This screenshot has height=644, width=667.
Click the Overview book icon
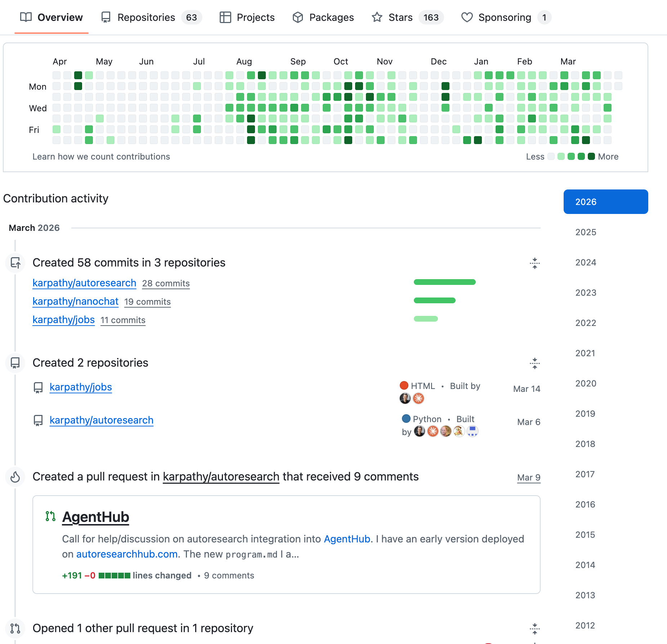pyautogui.click(x=26, y=17)
